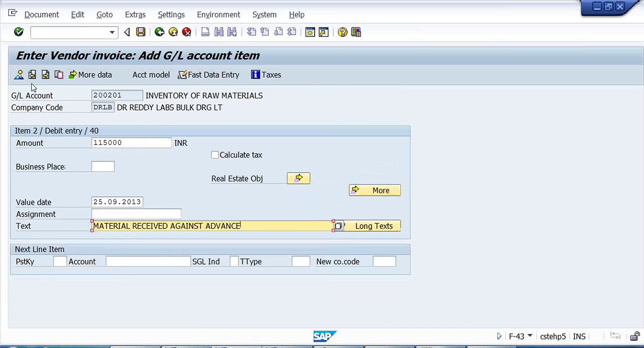Open the Environment menu
This screenshot has width=644, height=348.
(219, 14)
